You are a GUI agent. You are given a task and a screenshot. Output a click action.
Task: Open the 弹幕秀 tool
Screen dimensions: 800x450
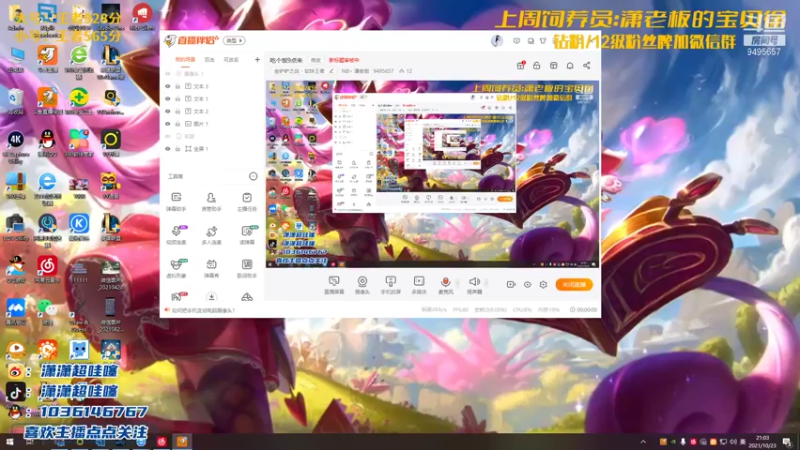point(211,268)
